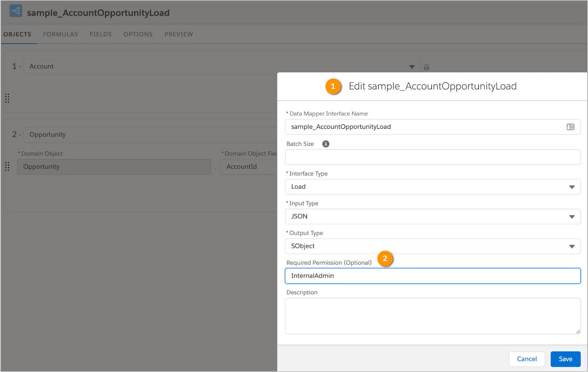Viewport: 588px width, 372px height.
Task: Switch to the PREVIEW tab
Action: (179, 34)
